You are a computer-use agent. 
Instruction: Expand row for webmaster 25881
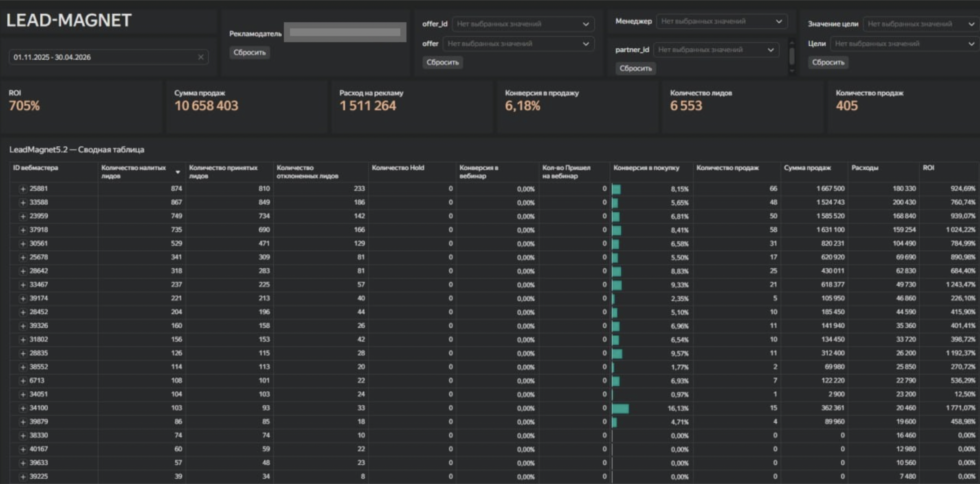coord(23,189)
